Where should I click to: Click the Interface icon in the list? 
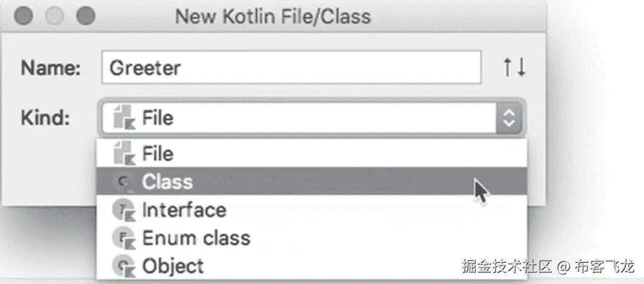123,210
